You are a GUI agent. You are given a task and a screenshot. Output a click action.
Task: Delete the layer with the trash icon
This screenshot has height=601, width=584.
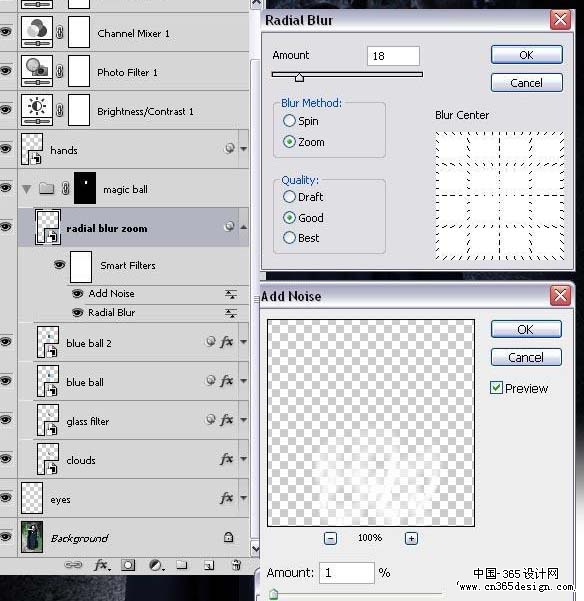point(236,565)
